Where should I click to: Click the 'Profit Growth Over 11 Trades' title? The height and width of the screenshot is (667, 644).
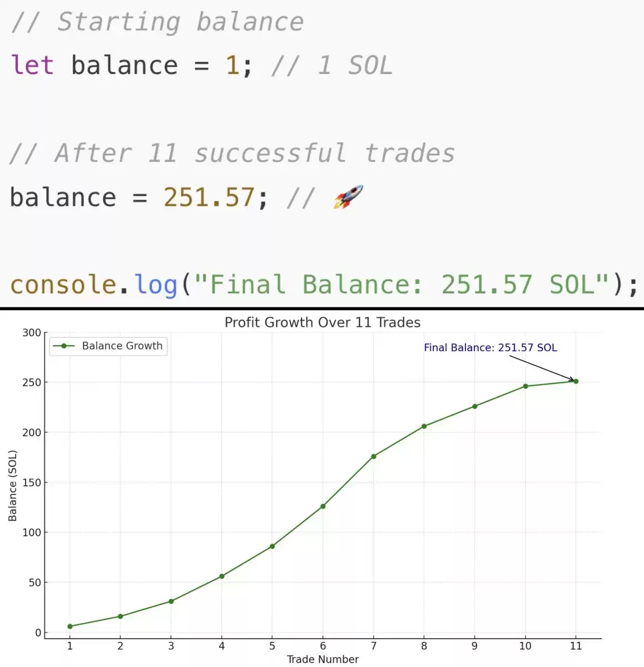coord(323,322)
